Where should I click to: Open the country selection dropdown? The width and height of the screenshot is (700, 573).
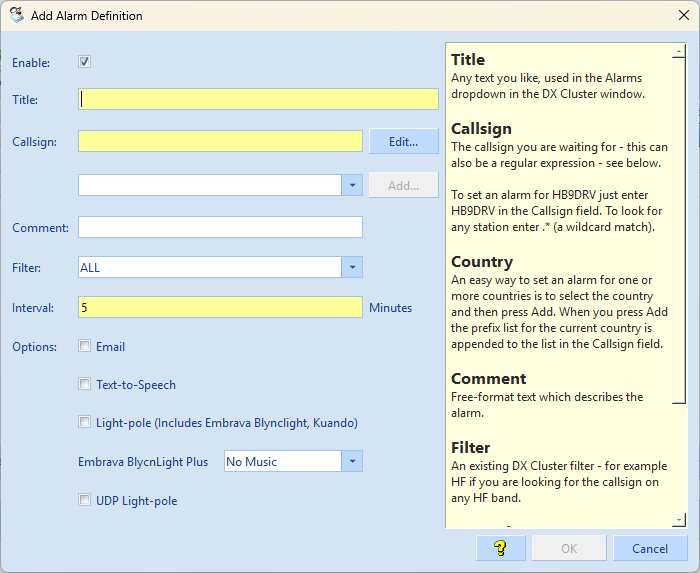[x=351, y=185]
